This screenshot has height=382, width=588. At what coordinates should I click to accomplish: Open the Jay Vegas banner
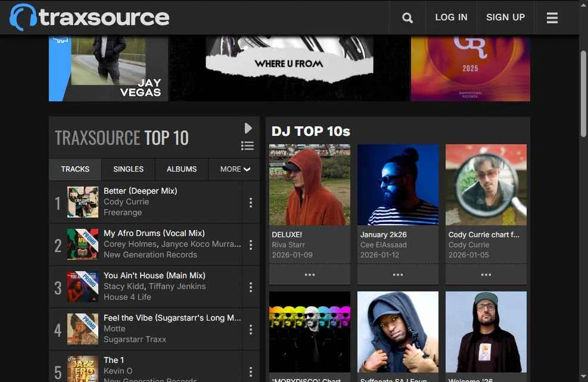(x=108, y=69)
